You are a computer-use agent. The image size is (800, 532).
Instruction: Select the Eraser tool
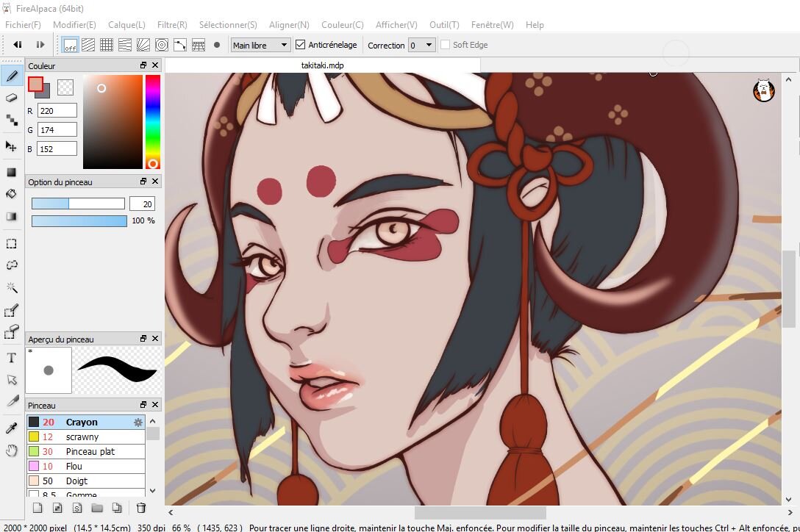(x=11, y=98)
